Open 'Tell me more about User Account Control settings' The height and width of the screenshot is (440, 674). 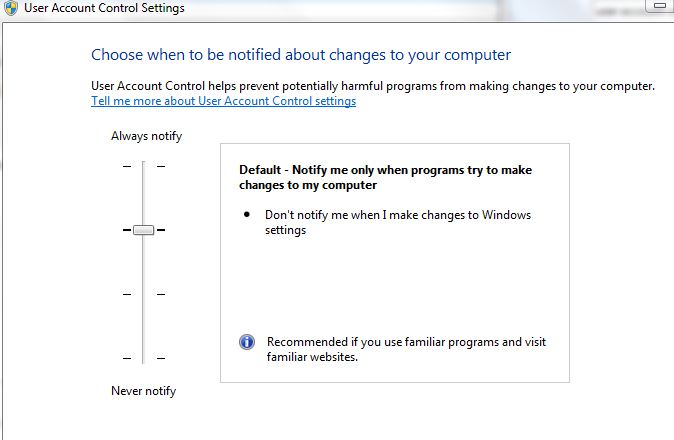click(223, 101)
